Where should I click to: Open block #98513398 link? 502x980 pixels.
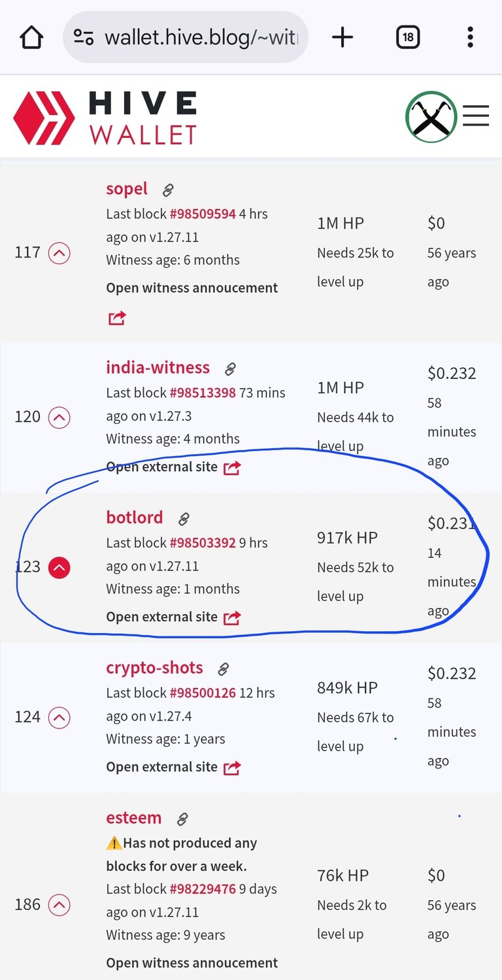(x=203, y=393)
